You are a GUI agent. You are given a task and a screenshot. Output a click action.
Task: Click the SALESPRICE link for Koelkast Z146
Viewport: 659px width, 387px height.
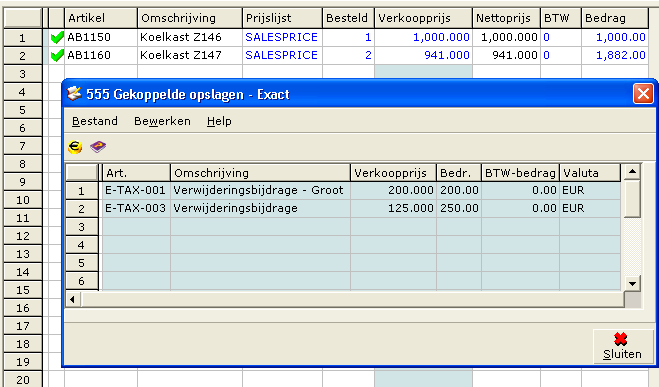click(281, 37)
